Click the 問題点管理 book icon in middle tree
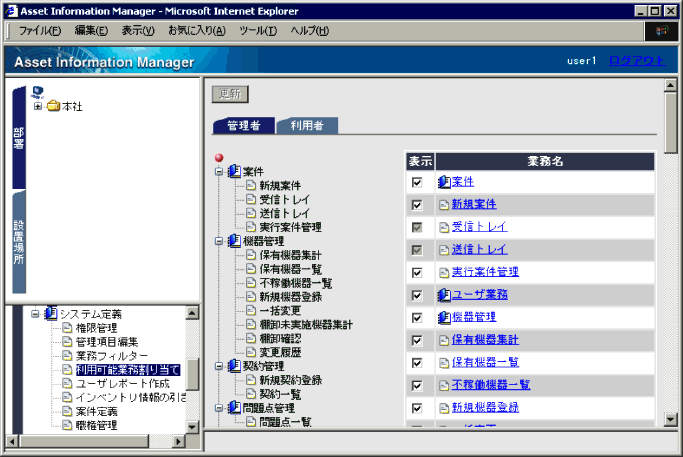Viewport: 683px width, 457px height. click(234, 408)
